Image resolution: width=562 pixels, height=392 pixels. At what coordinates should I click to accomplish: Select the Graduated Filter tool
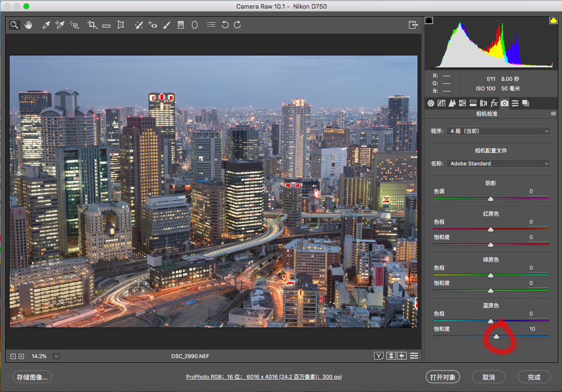[181, 25]
